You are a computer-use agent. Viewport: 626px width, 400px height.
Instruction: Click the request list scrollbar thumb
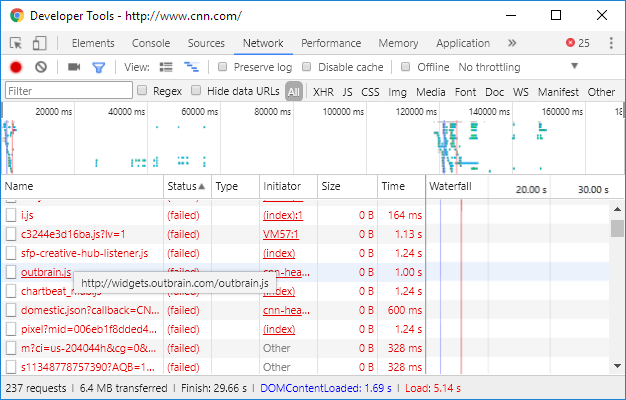[617, 228]
